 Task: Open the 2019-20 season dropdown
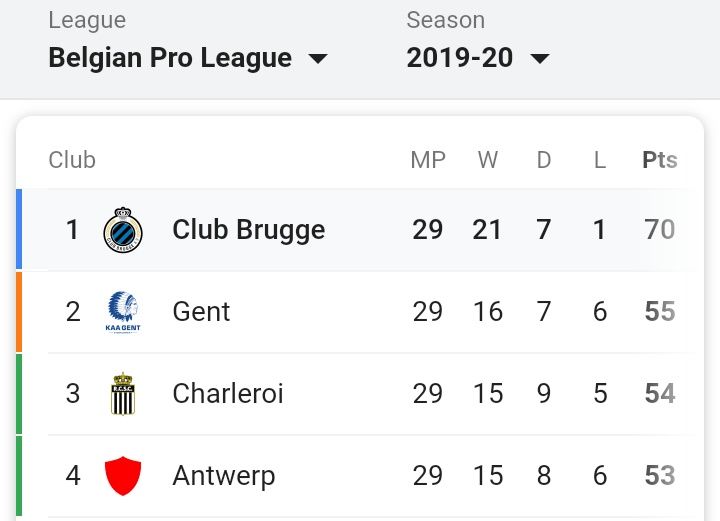click(x=460, y=58)
